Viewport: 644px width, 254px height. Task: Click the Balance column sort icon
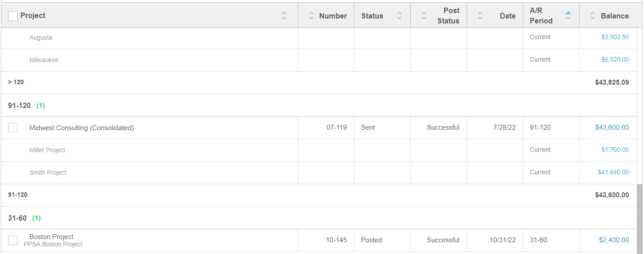tap(593, 16)
